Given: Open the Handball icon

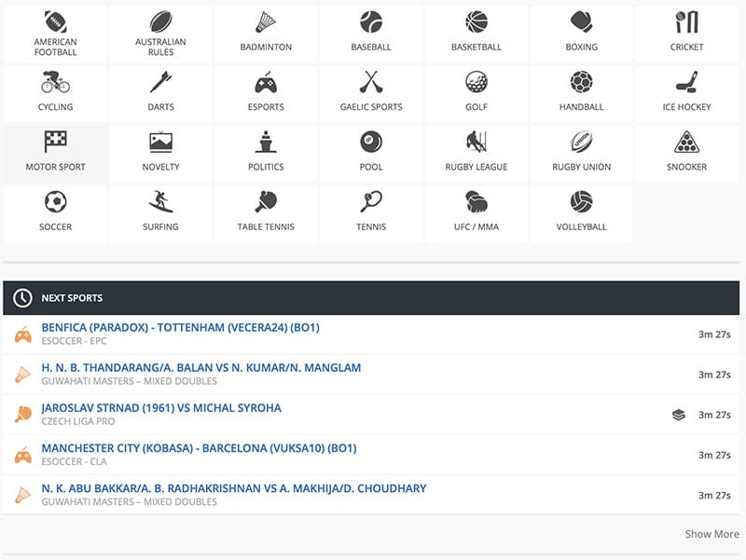Looking at the screenshot, I should tap(581, 82).
